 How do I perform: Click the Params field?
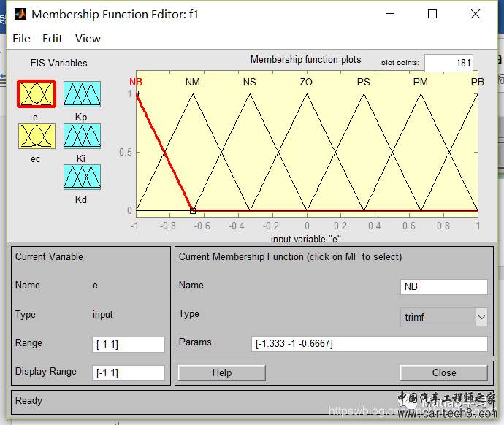(x=370, y=344)
